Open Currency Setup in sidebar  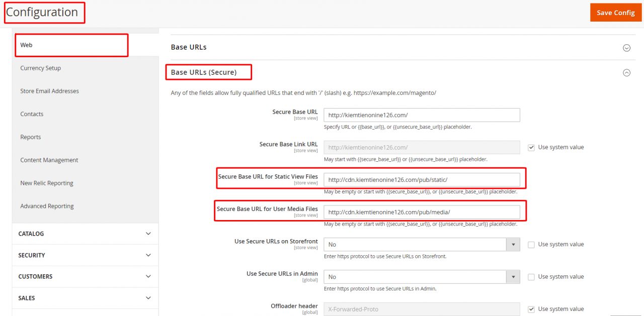pyautogui.click(x=40, y=68)
